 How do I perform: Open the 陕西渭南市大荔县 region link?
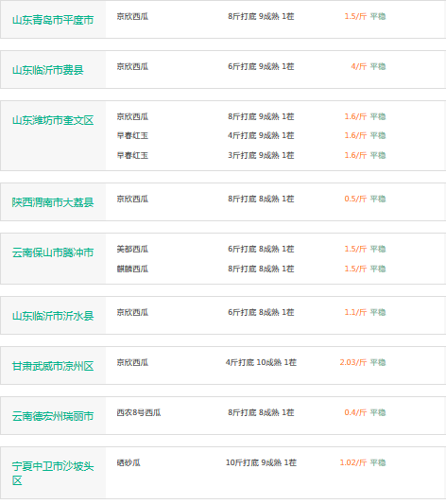[53, 202]
